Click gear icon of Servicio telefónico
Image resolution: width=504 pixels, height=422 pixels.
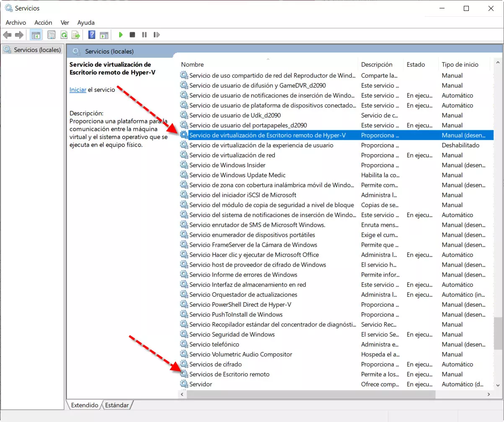[184, 344]
